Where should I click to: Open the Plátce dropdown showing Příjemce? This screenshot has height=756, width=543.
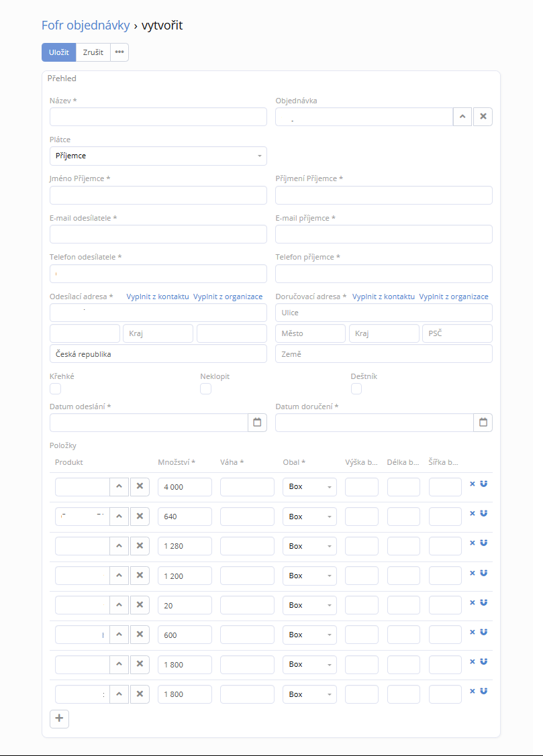(158, 156)
